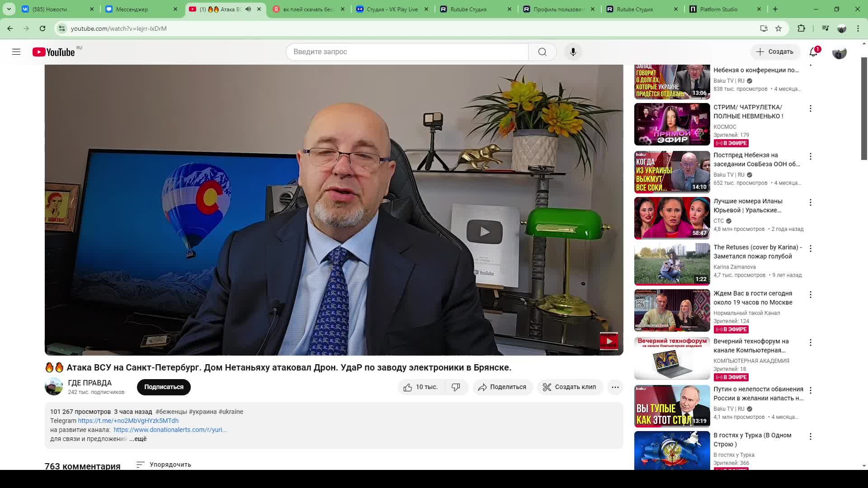Click the search magnifier icon button

click(542, 52)
